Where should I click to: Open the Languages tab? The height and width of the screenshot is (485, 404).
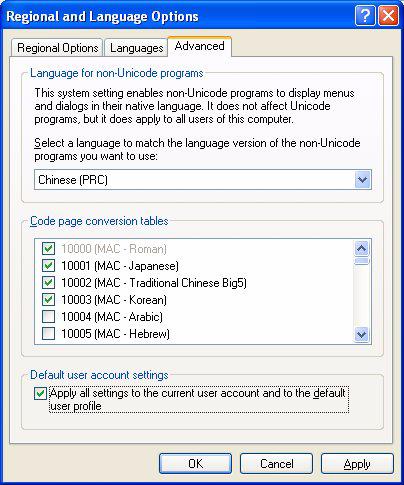(x=136, y=48)
